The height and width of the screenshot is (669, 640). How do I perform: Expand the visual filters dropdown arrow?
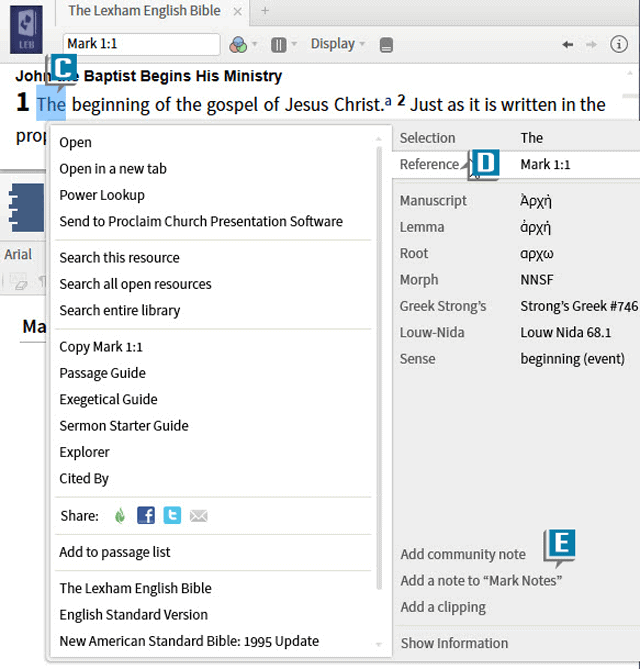click(x=255, y=44)
